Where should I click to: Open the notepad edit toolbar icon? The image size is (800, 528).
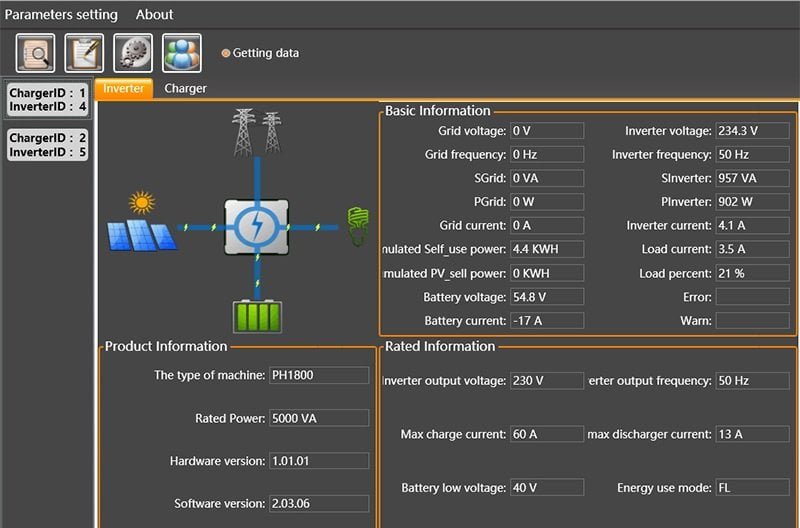click(84, 53)
